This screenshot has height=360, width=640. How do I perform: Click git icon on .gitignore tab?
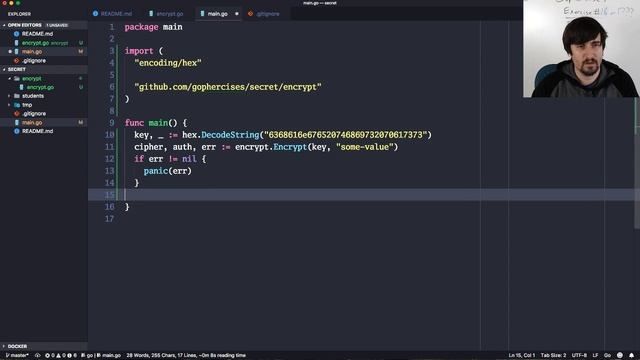[x=250, y=13]
